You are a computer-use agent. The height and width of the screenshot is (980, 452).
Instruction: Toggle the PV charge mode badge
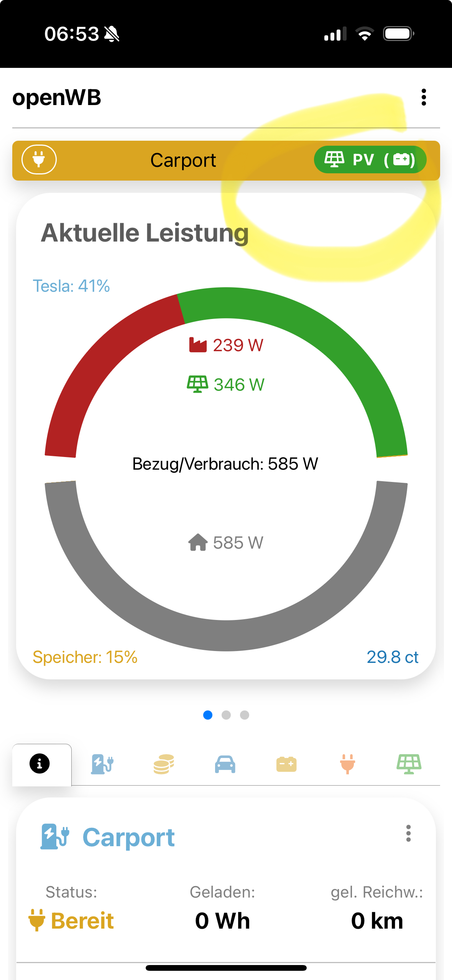coord(370,159)
